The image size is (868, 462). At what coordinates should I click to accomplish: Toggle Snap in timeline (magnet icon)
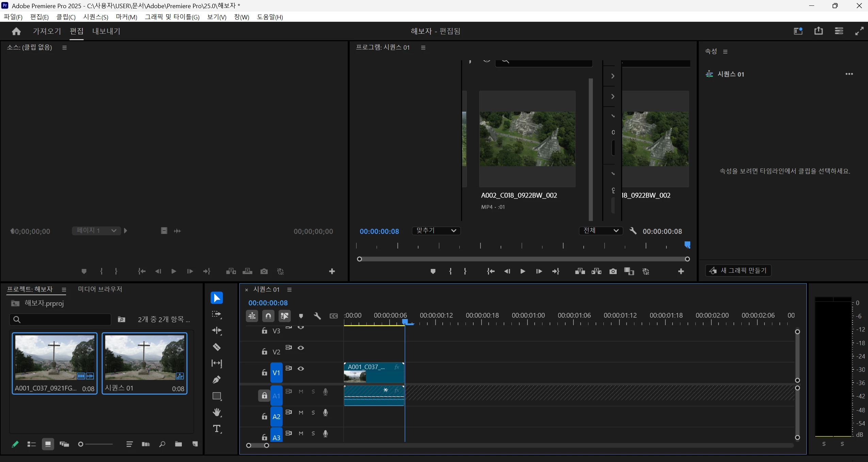(268, 316)
